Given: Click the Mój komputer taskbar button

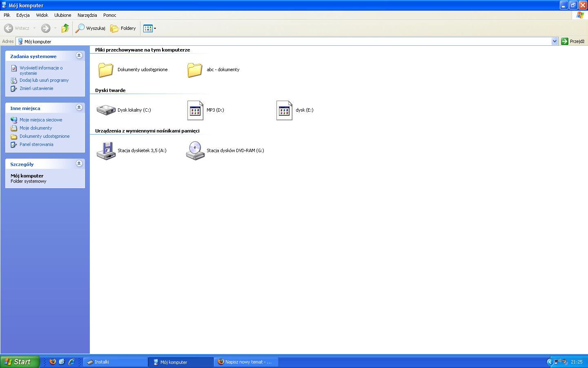Looking at the screenshot, I should (181, 362).
